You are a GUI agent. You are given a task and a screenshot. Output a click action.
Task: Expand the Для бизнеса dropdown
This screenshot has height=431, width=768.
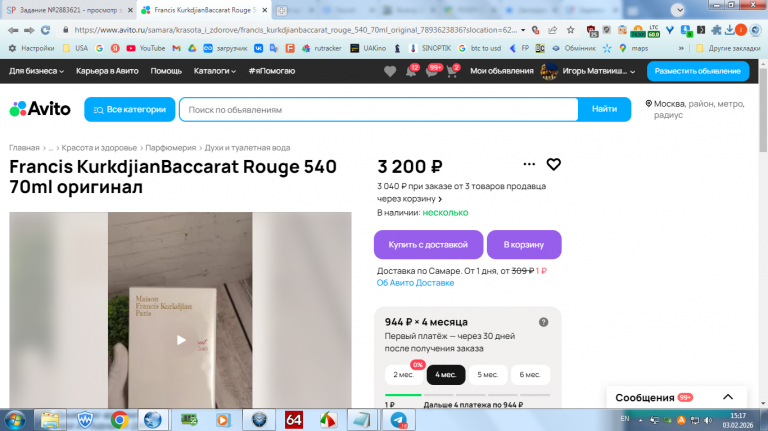(x=36, y=71)
